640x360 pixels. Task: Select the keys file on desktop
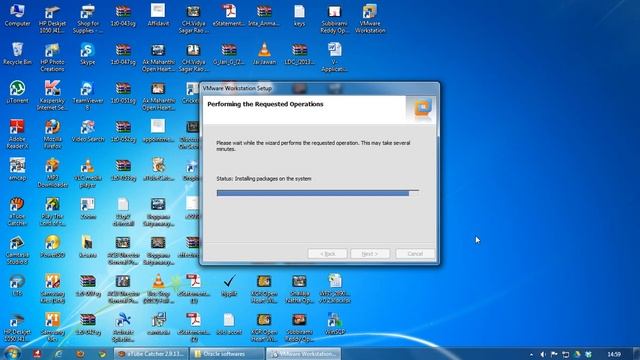point(299,16)
